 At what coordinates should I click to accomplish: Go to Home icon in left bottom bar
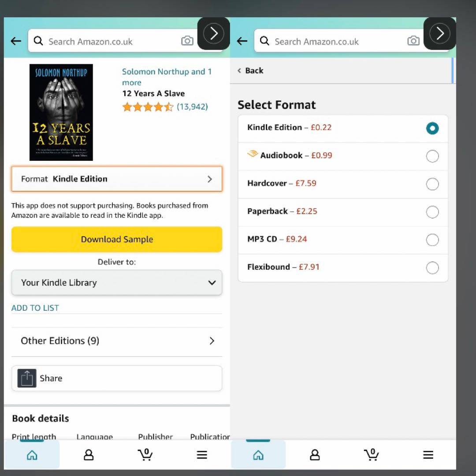click(32, 455)
